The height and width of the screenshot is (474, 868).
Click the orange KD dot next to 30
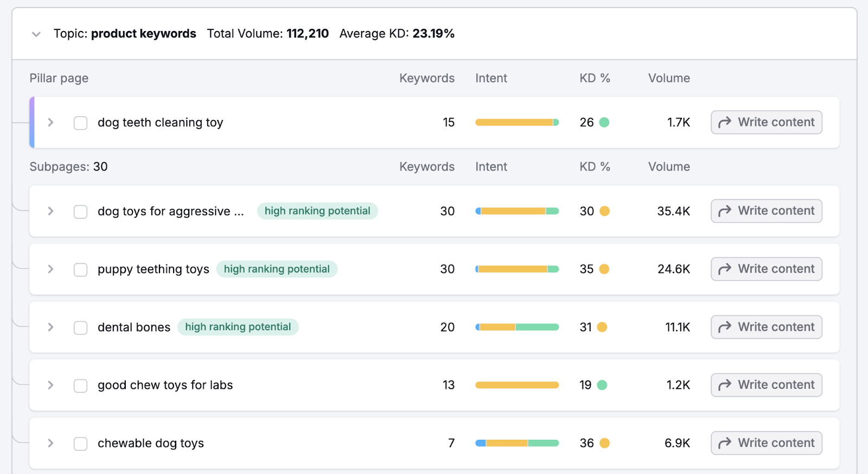point(604,211)
